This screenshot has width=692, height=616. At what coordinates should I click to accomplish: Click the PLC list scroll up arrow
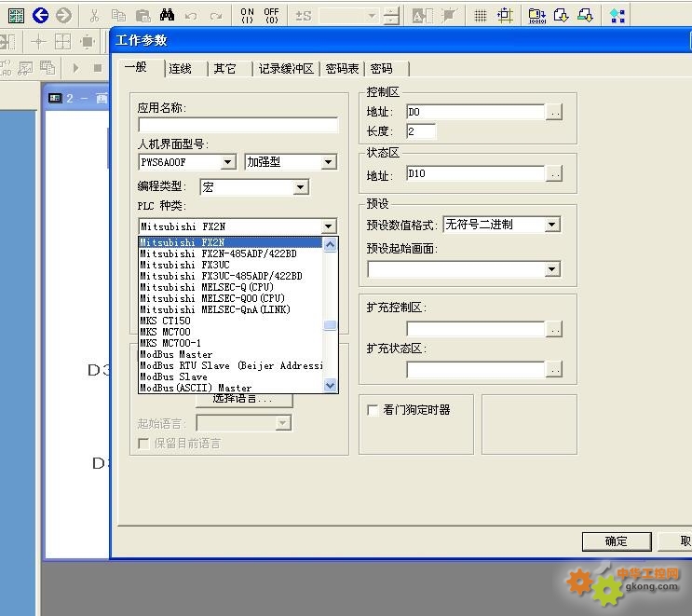click(330, 245)
